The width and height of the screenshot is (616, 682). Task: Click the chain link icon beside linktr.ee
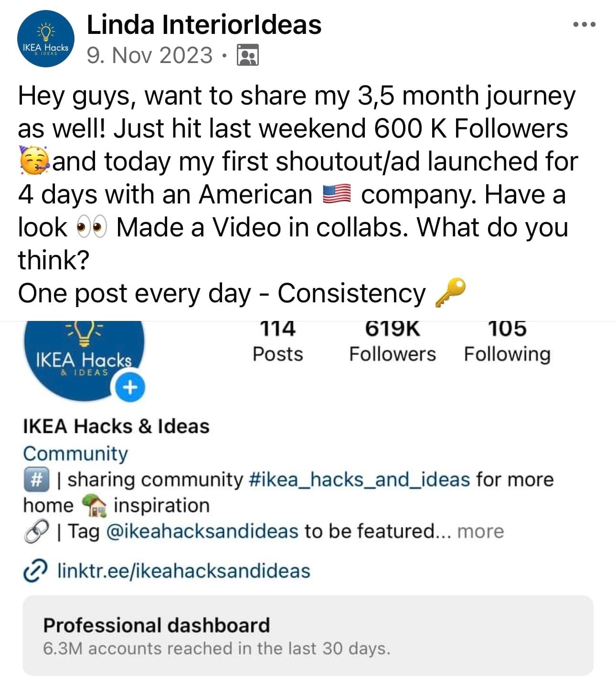pyautogui.click(x=35, y=570)
